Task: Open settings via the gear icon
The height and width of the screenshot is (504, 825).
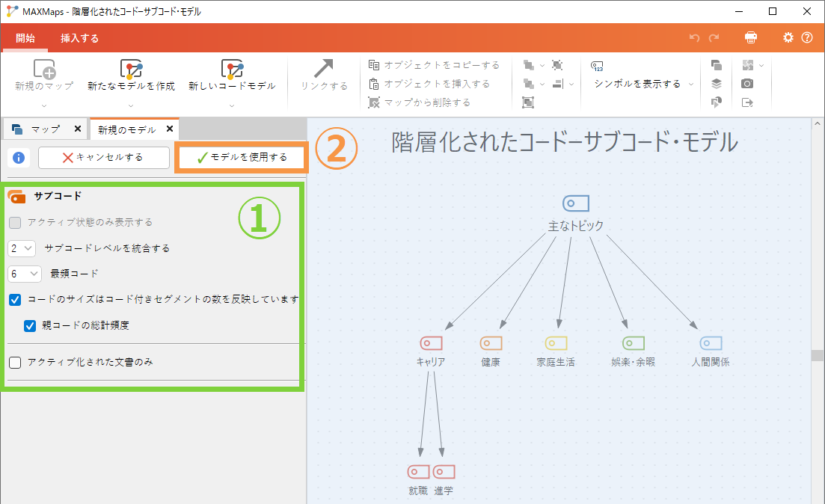Action: tap(788, 37)
